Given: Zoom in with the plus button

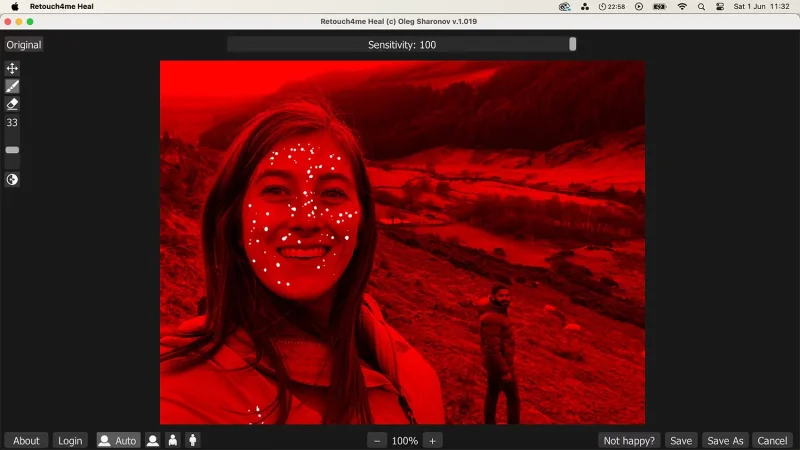Looking at the screenshot, I should click(432, 441).
